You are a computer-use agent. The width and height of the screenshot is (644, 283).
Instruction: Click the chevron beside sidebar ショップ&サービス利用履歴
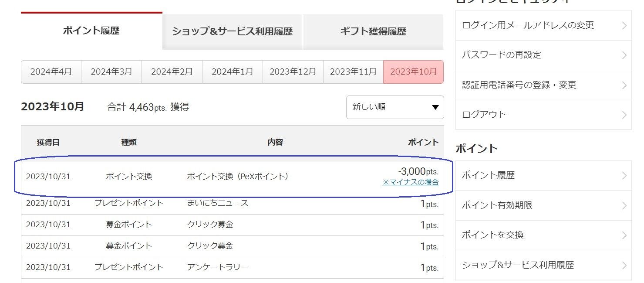(x=624, y=265)
